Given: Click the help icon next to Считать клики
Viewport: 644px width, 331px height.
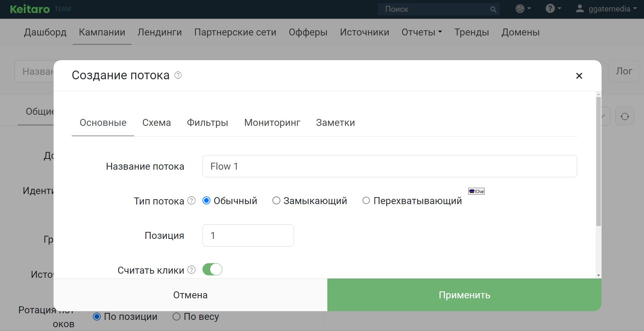Looking at the screenshot, I should (x=191, y=270).
